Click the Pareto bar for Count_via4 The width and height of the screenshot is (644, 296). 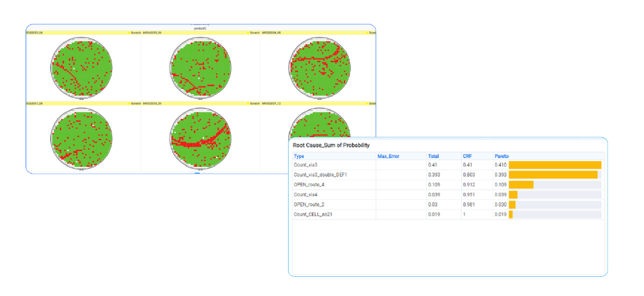tap(513, 195)
